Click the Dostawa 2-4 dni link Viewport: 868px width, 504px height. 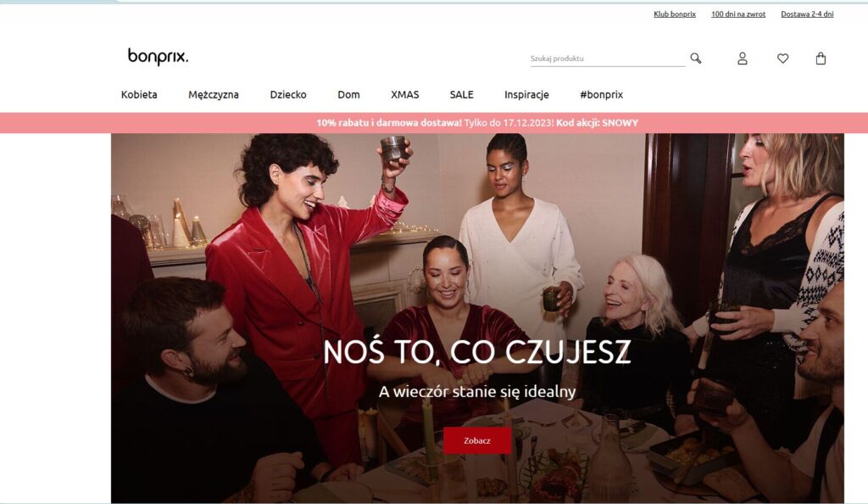coord(807,14)
